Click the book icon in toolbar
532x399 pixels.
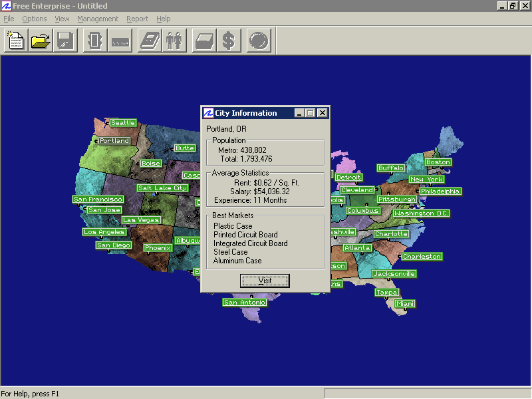pyautogui.click(x=149, y=41)
